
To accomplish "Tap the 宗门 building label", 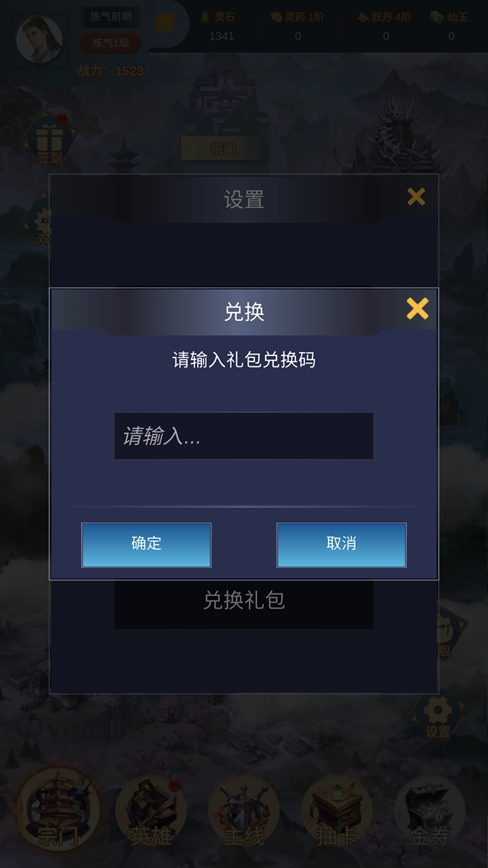I will (223, 149).
